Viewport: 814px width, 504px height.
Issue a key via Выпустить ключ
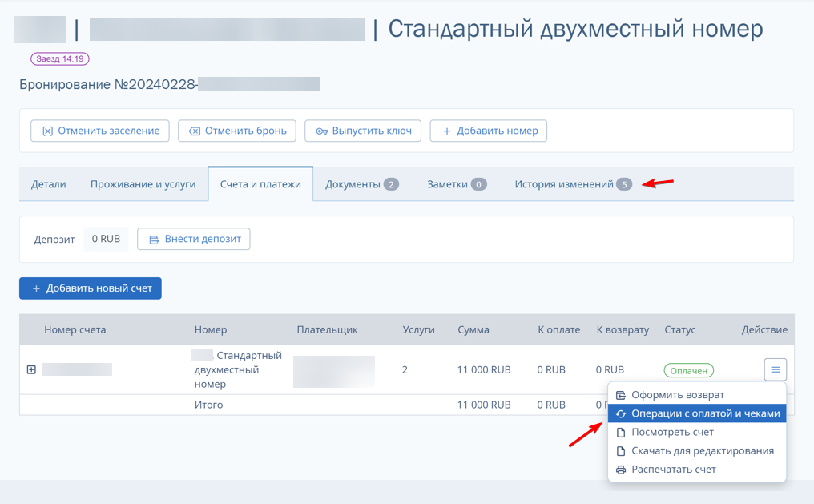coord(363,131)
